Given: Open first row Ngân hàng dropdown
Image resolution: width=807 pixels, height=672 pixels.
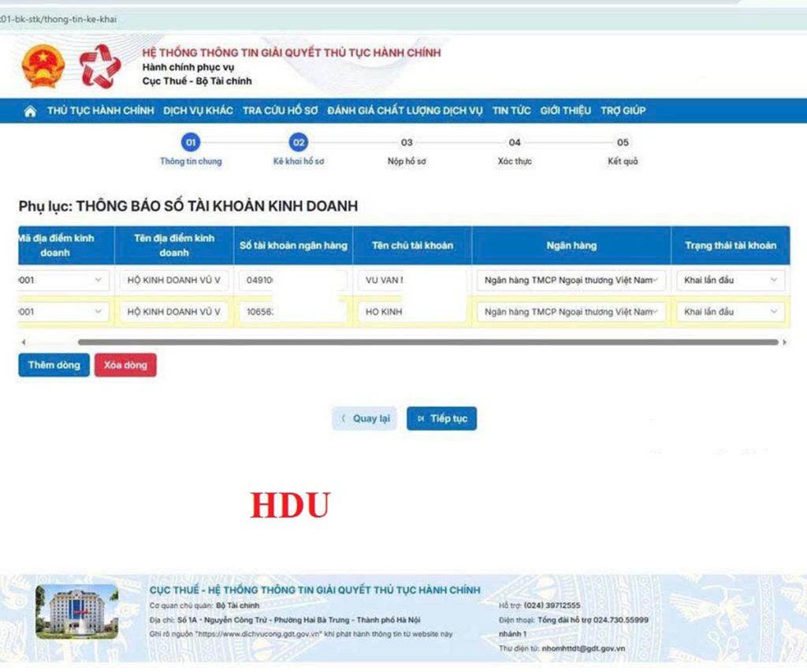Looking at the screenshot, I should [571, 280].
